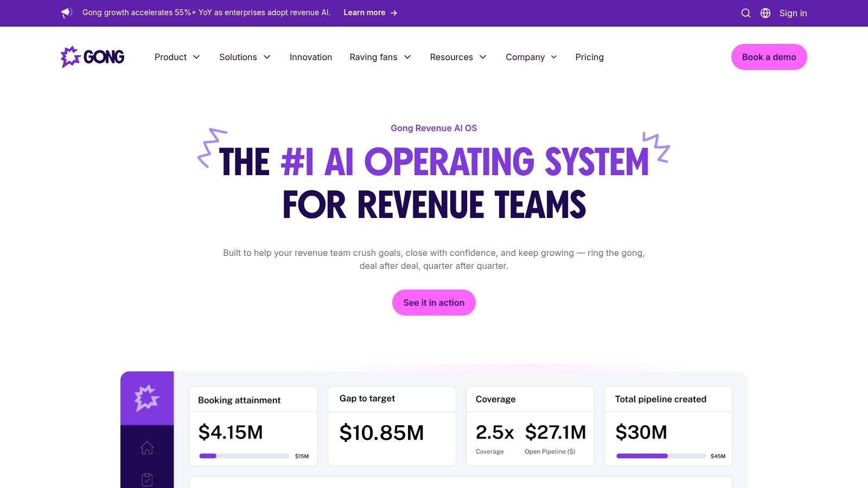Open the globe language selector
Viewport: 868px width, 488px height.
coord(765,13)
